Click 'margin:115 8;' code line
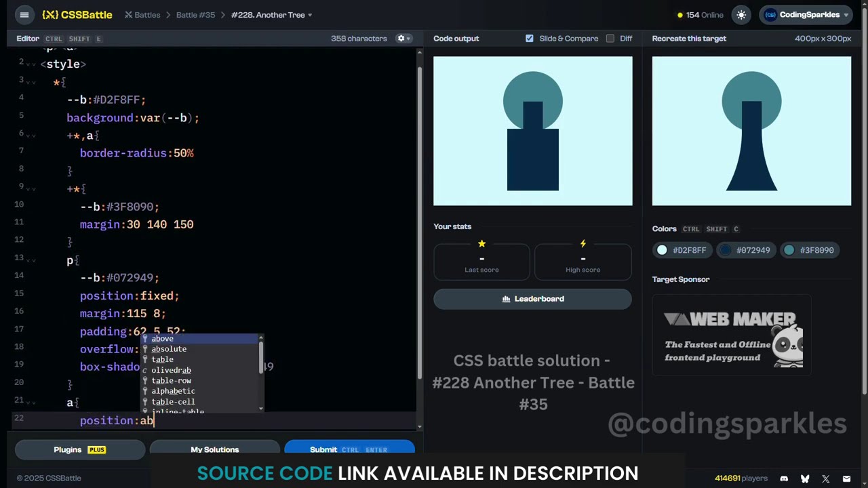This screenshot has width=868, height=488. click(123, 314)
